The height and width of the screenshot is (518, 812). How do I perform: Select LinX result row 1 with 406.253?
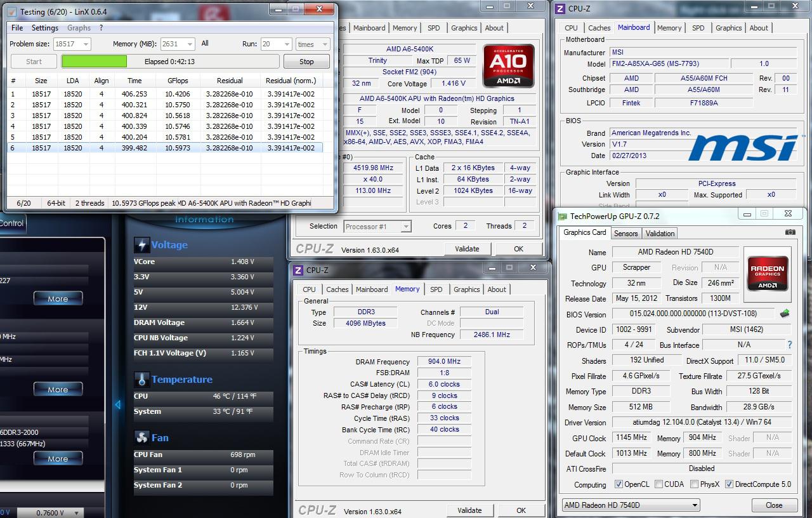pyautogui.click(x=164, y=94)
